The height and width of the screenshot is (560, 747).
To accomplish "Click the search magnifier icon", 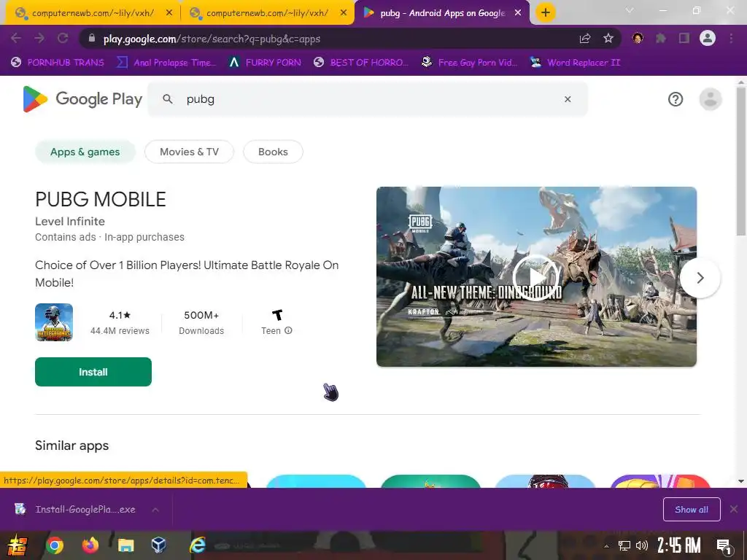I will (x=168, y=99).
